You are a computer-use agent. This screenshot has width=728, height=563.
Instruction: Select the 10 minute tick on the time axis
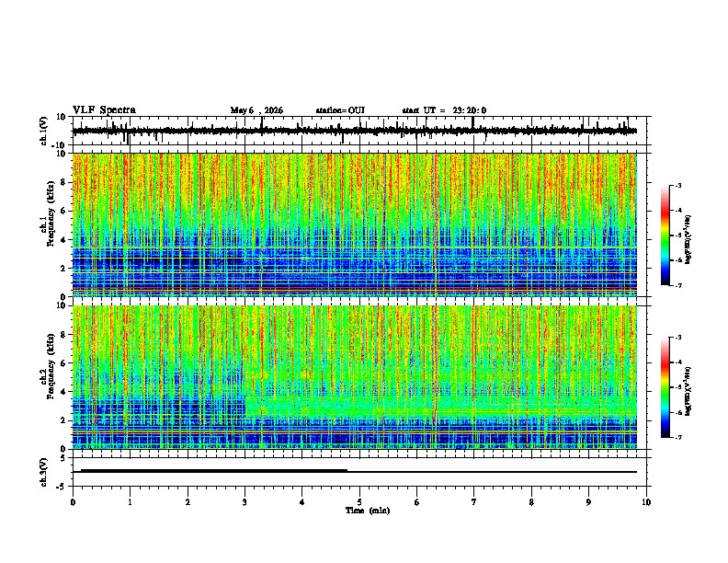646,502
